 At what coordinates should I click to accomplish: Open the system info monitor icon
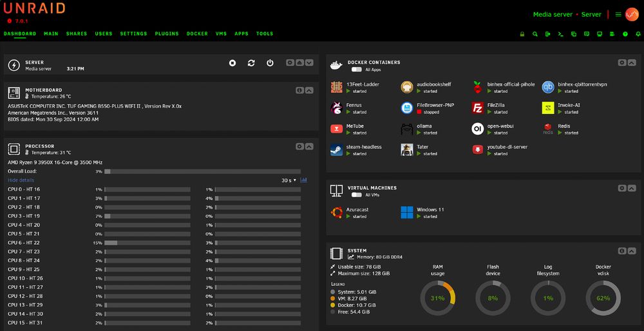599,34
